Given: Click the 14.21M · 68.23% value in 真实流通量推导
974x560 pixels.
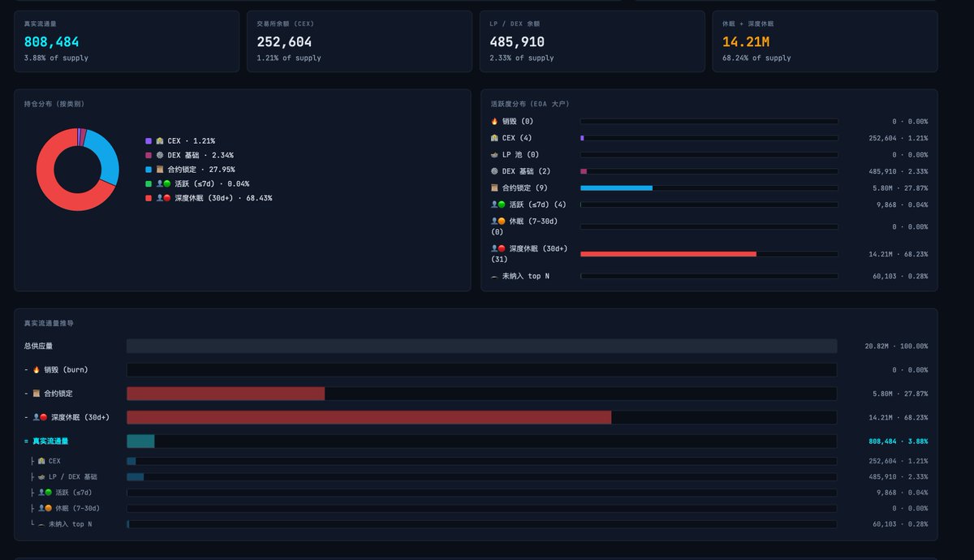Looking at the screenshot, I should (x=899, y=417).
